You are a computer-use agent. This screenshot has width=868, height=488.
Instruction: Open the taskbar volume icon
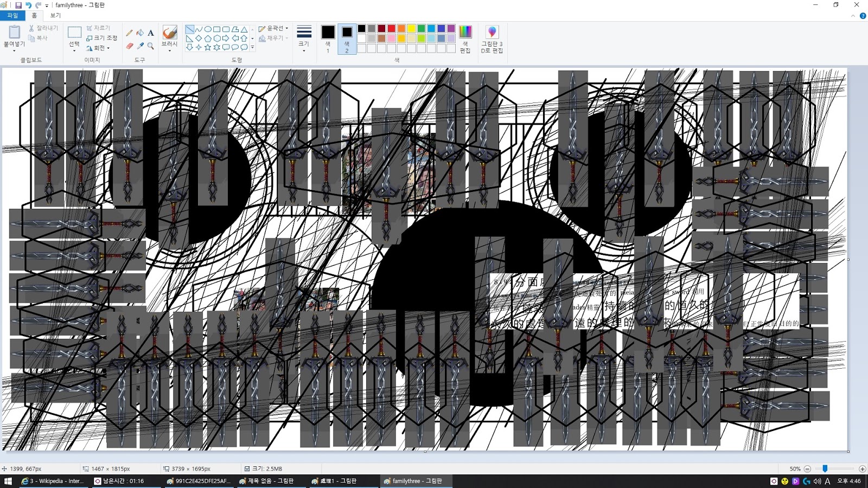(817, 481)
